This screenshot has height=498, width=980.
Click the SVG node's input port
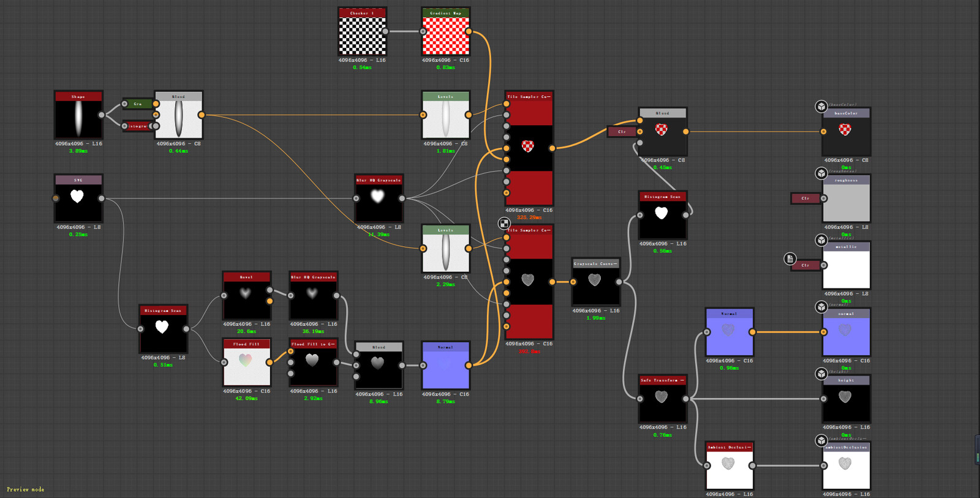point(56,198)
